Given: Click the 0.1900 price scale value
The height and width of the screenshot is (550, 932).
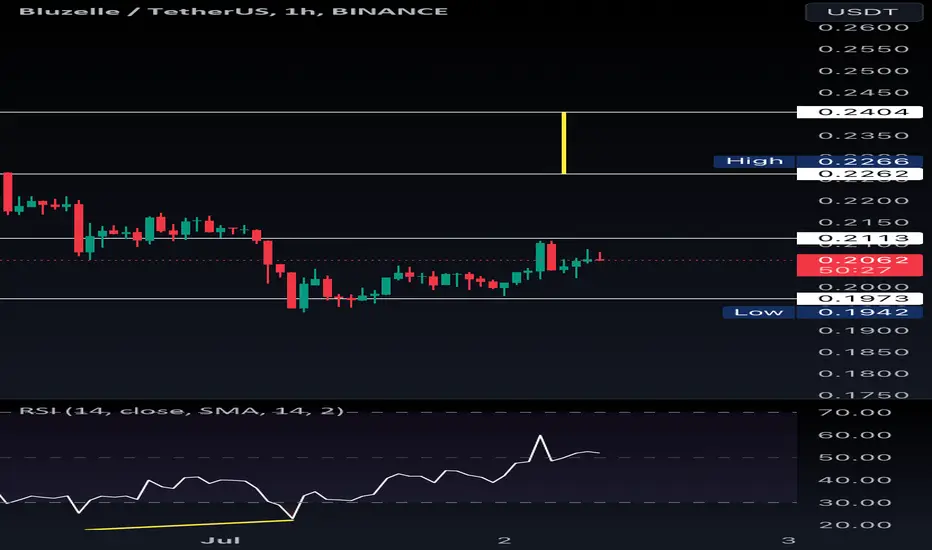Looking at the screenshot, I should [x=863, y=331].
